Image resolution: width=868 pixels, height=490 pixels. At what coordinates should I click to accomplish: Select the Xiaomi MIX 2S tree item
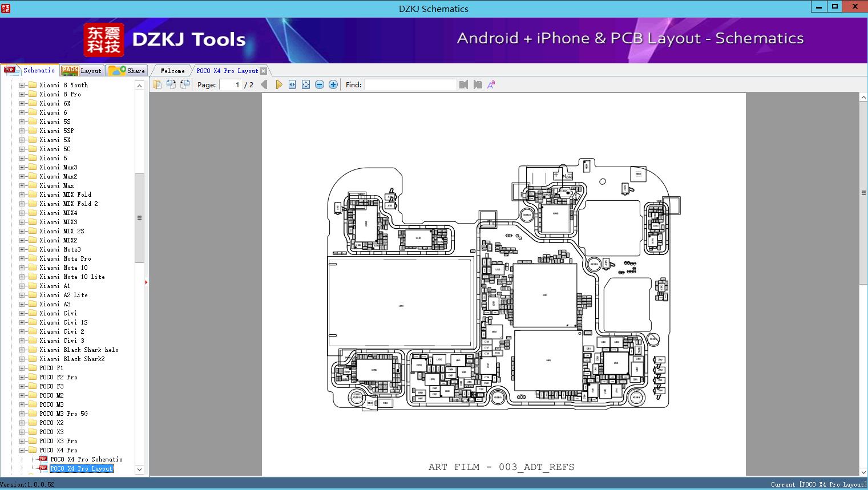(62, 231)
